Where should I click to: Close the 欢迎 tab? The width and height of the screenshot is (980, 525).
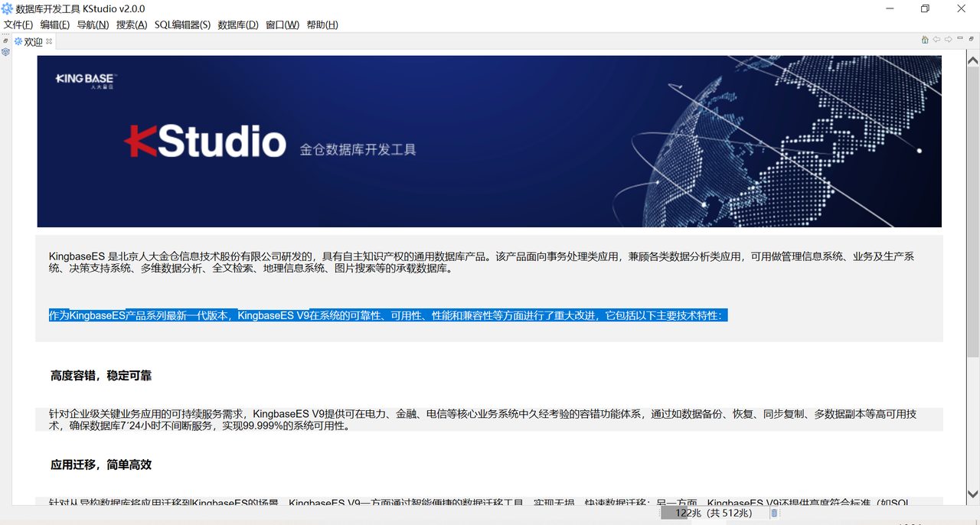49,41
